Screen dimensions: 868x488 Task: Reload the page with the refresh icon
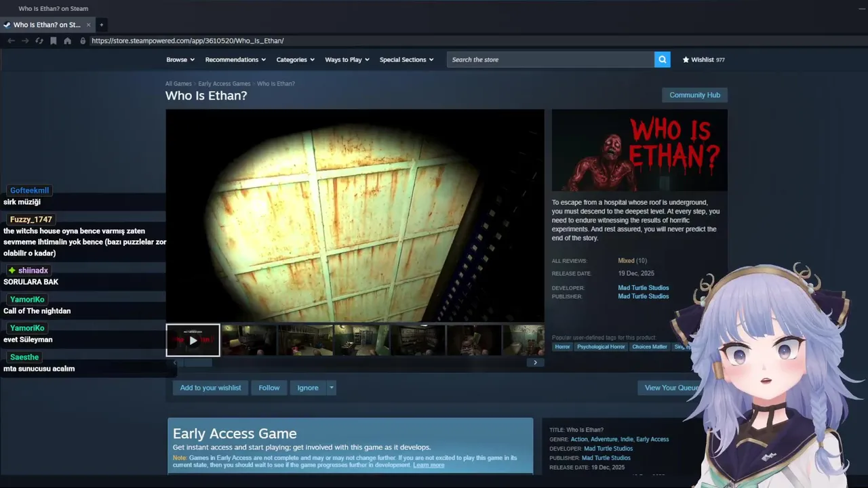pos(39,41)
